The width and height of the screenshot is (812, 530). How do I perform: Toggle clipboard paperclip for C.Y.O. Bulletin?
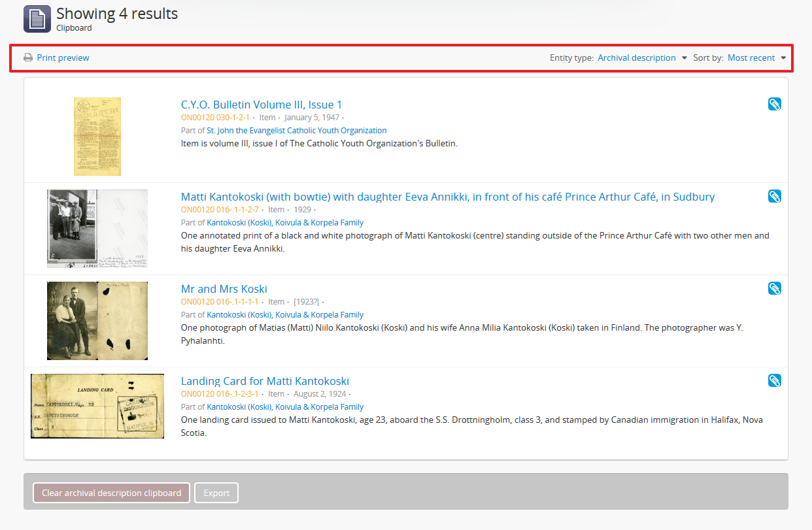pos(774,104)
